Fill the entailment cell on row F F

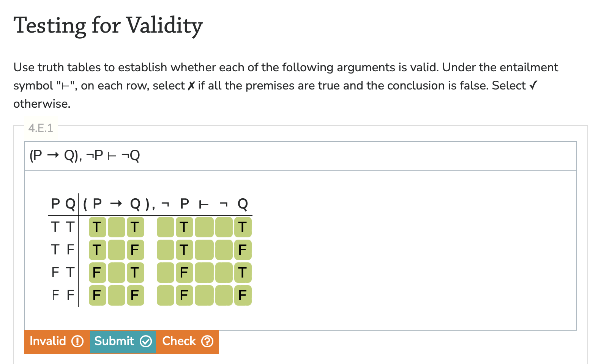coord(204,295)
